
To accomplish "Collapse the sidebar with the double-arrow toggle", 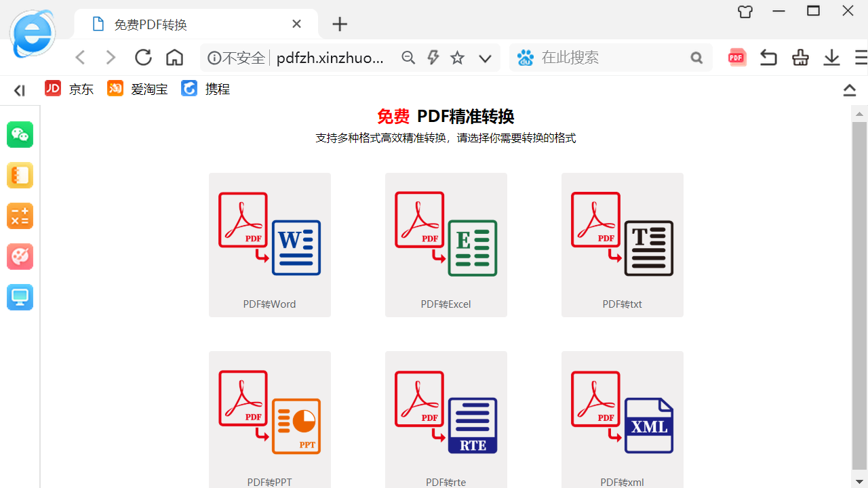I will tap(18, 89).
